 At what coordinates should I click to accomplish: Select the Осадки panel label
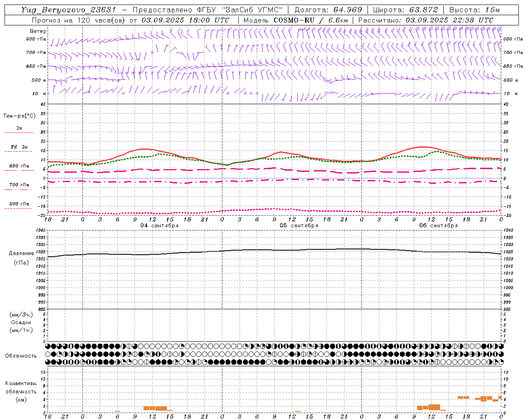tap(21, 322)
